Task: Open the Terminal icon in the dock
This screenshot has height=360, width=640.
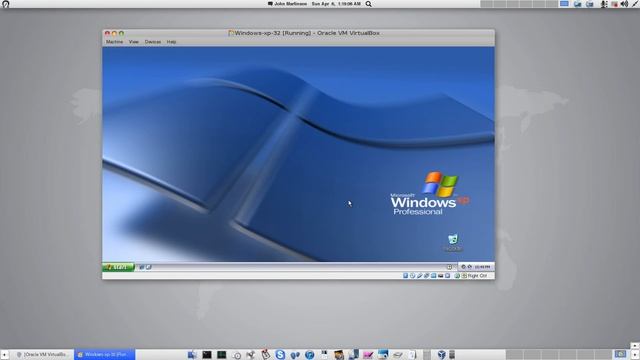Action: click(x=207, y=354)
